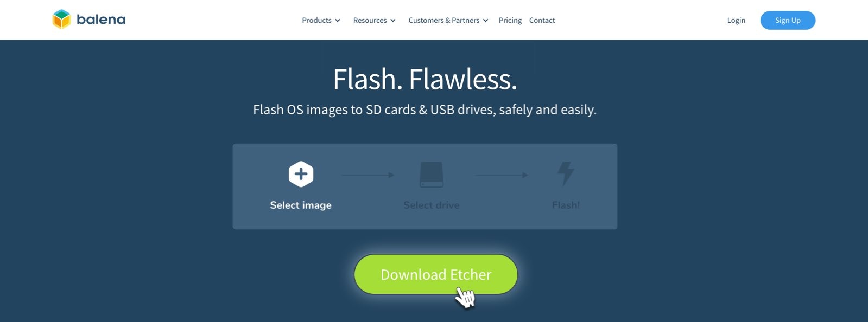Expand the Resources chevron arrow
The image size is (868, 322).
tap(393, 21)
